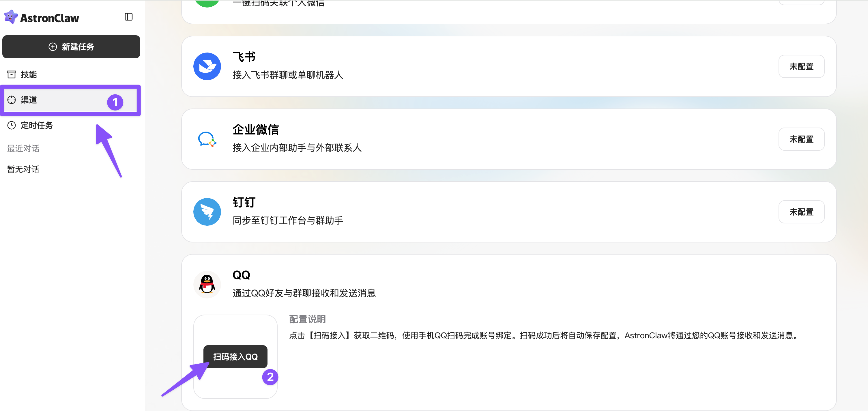Select the 渠道 channels menu item
Viewport: 868px width, 411px height.
71,100
